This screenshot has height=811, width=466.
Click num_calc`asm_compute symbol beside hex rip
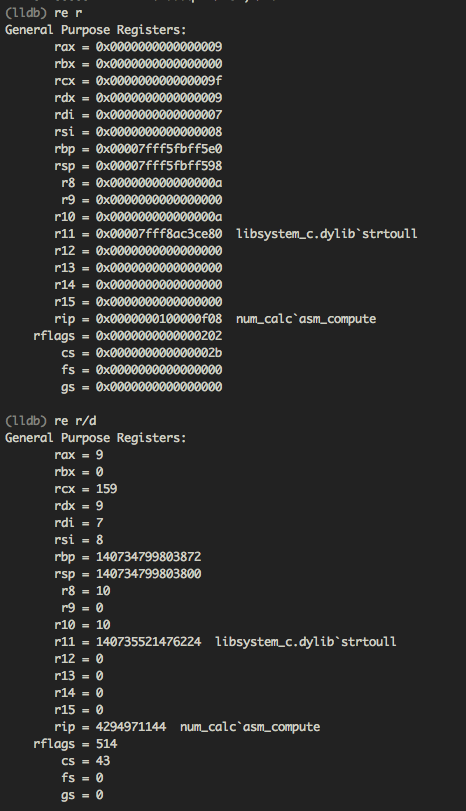pyautogui.click(x=306, y=319)
